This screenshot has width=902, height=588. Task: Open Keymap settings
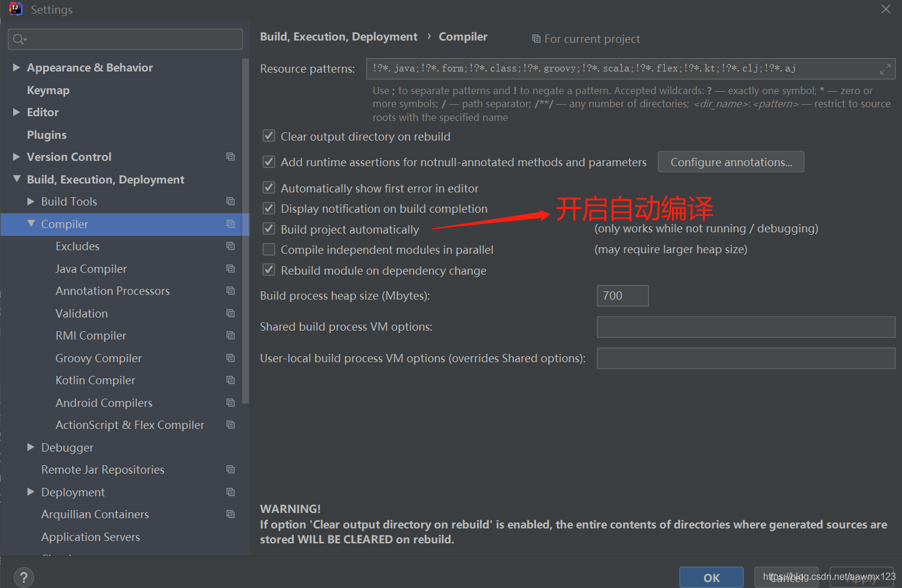tap(48, 90)
